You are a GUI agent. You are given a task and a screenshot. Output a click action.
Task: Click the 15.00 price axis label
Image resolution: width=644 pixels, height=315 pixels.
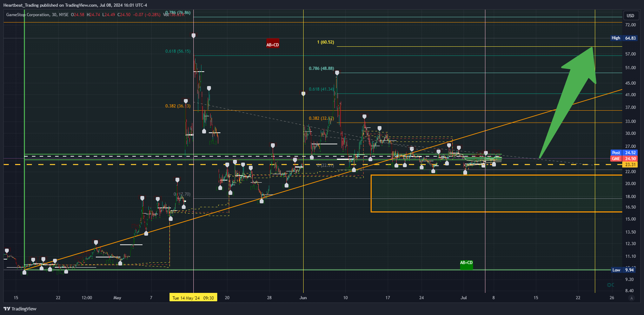(x=630, y=219)
